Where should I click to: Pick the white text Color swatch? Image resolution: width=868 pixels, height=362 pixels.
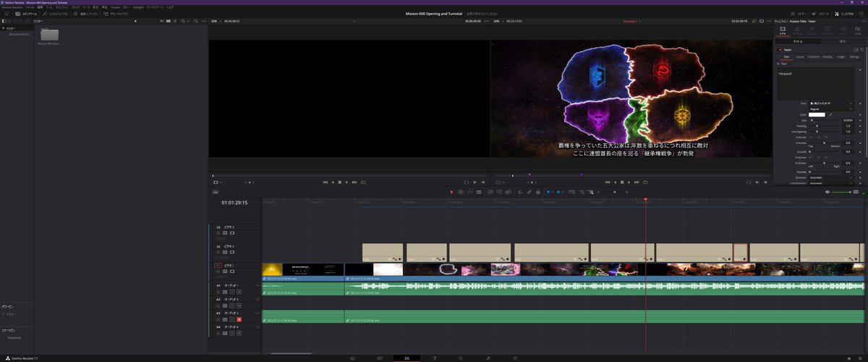pos(817,115)
